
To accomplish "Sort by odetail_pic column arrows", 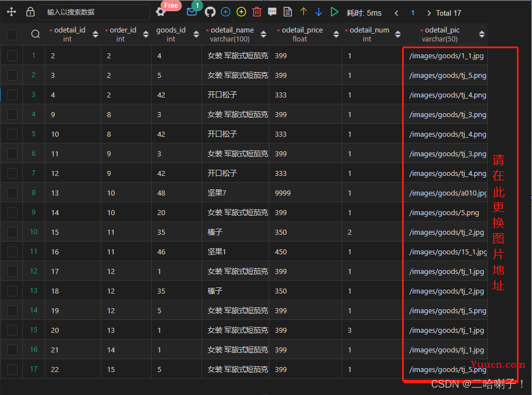I will click(482, 34).
